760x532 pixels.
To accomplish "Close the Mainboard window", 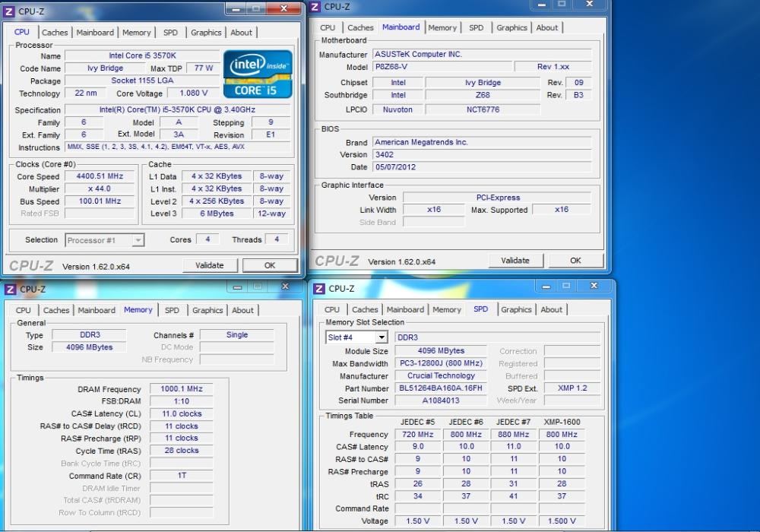I will point(590,4).
